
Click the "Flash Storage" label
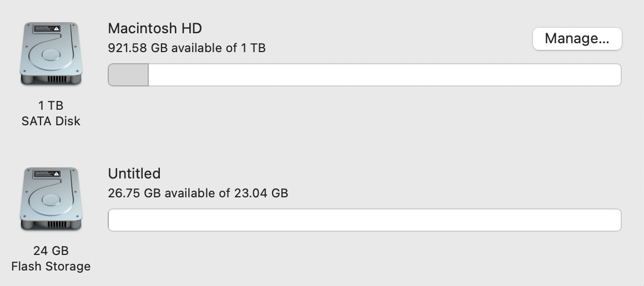51,266
